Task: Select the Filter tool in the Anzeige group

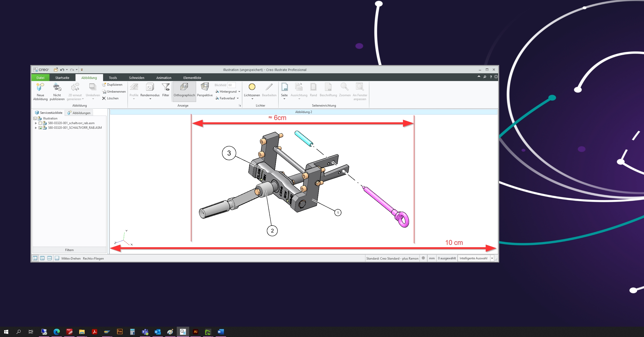Action: click(166, 91)
